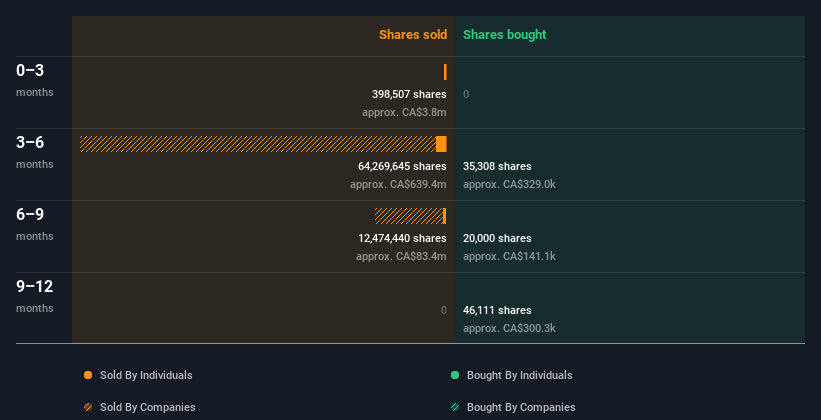Click the 0–3 months row label
Viewport: 821px width, 420px height.
click(x=35, y=80)
